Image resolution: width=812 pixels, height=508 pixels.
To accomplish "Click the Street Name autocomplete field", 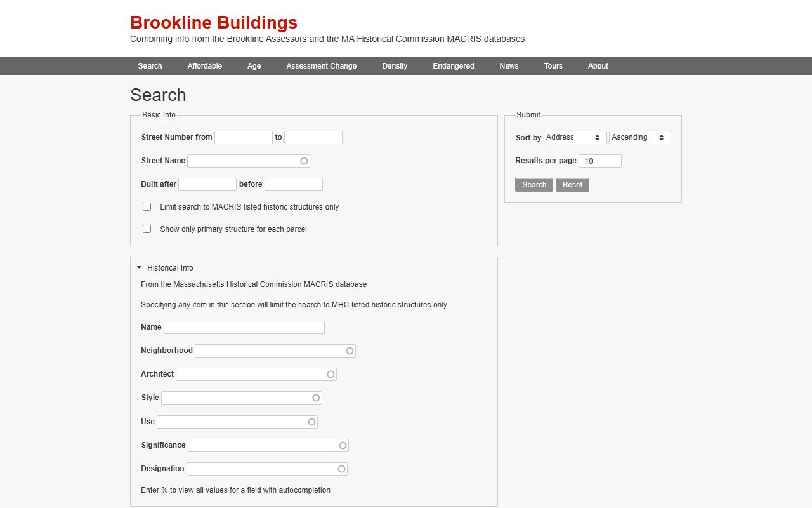I will pos(249,161).
